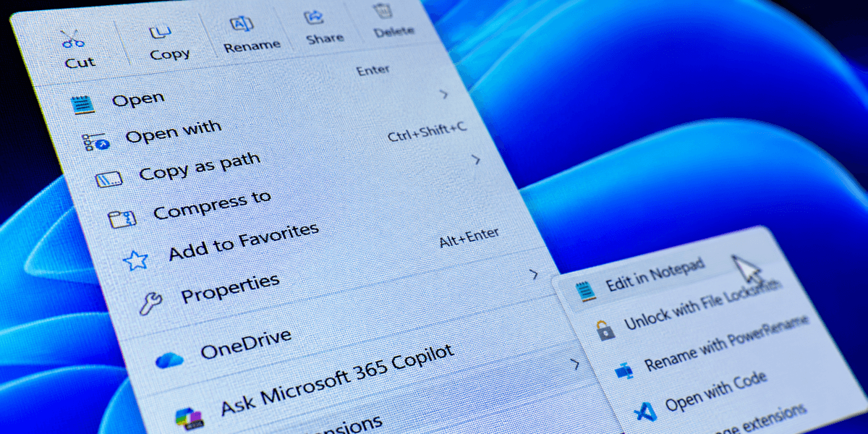The width and height of the screenshot is (868, 434).
Task: Expand the OneDrive submenu chevron
Action: [534, 273]
